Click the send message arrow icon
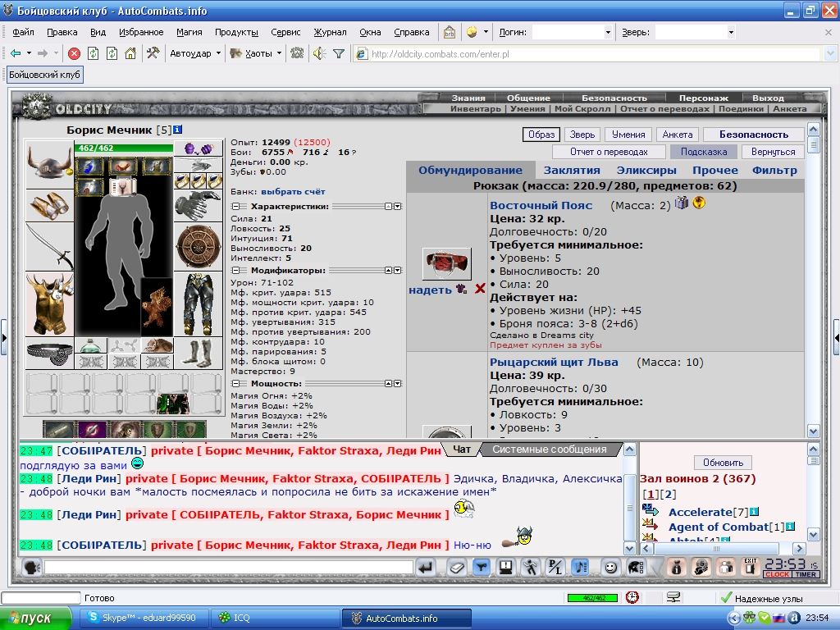840x630 pixels. click(x=426, y=568)
